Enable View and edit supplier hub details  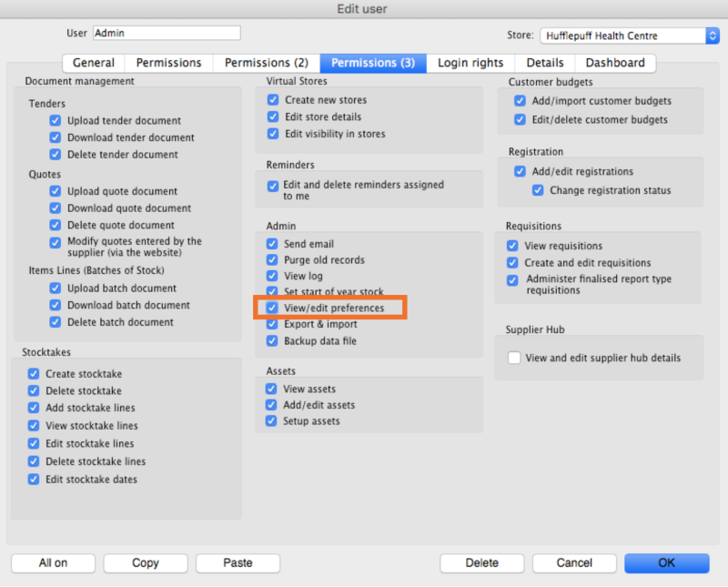point(513,358)
